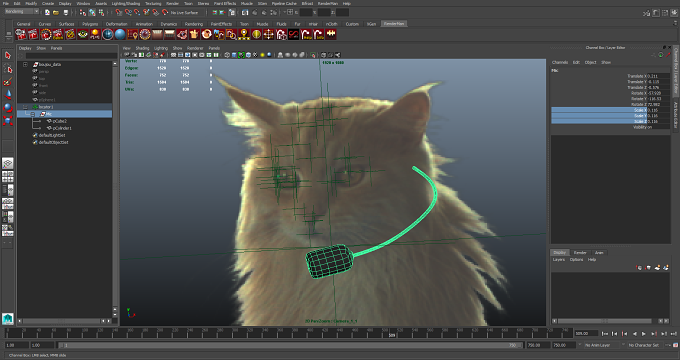Click the time slider at current frame marker
This screenshot has height=360, width=680.
tap(392, 334)
